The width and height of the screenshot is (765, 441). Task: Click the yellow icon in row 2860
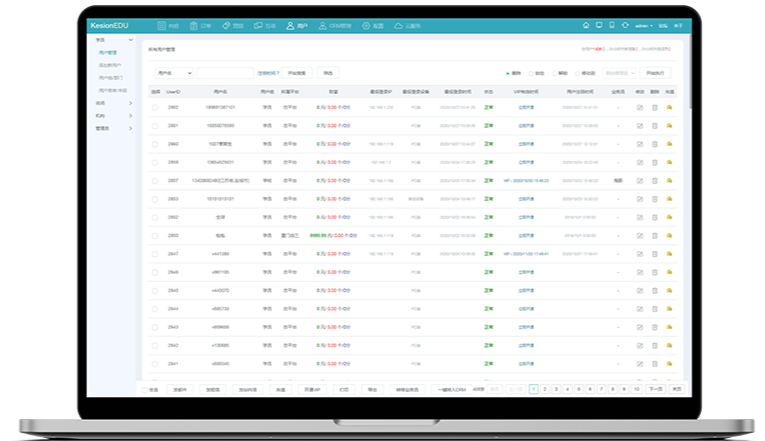(x=670, y=144)
